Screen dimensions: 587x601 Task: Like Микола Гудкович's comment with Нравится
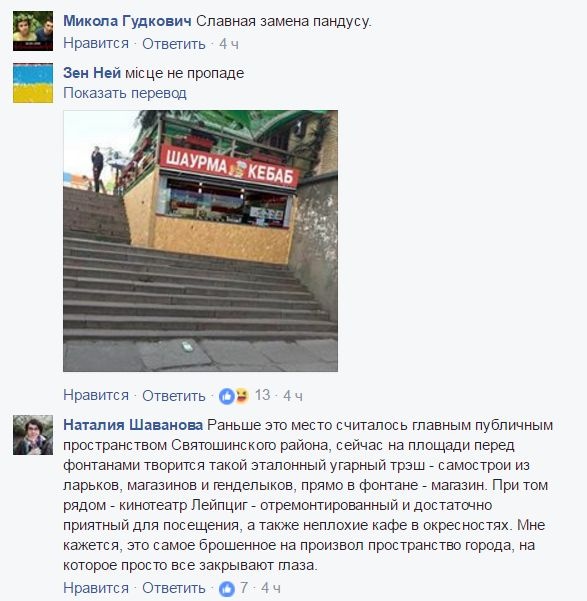pos(96,43)
